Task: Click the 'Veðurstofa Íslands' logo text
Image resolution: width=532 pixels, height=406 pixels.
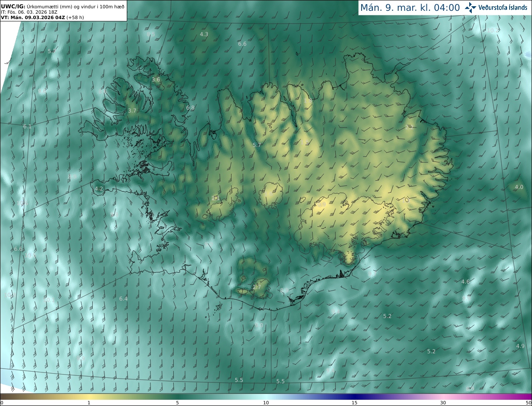Action: 503,7
